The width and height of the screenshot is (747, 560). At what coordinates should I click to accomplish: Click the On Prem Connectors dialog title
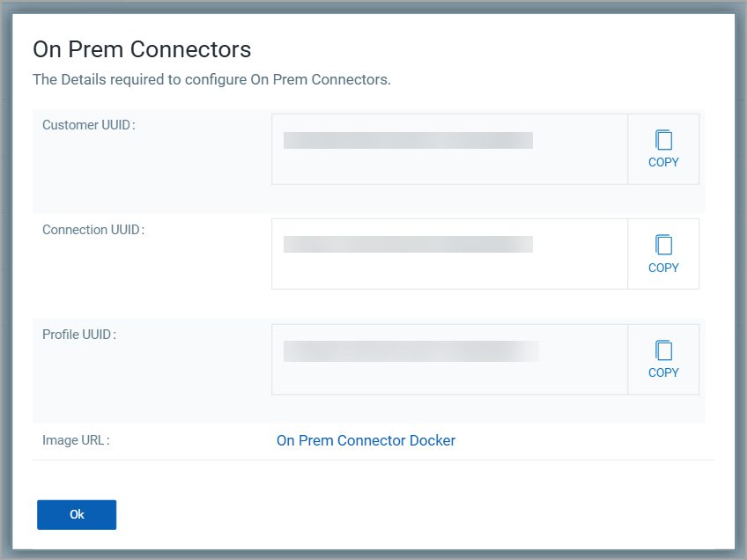[x=142, y=49]
